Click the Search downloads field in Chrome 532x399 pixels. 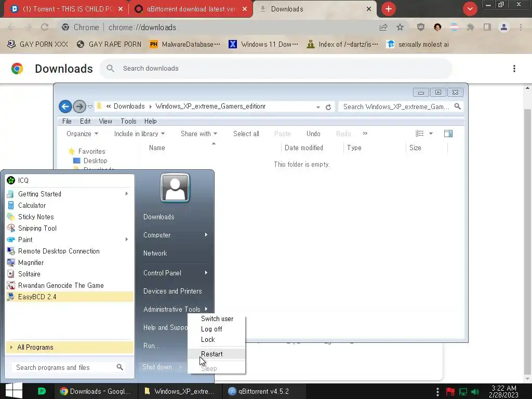click(x=276, y=69)
